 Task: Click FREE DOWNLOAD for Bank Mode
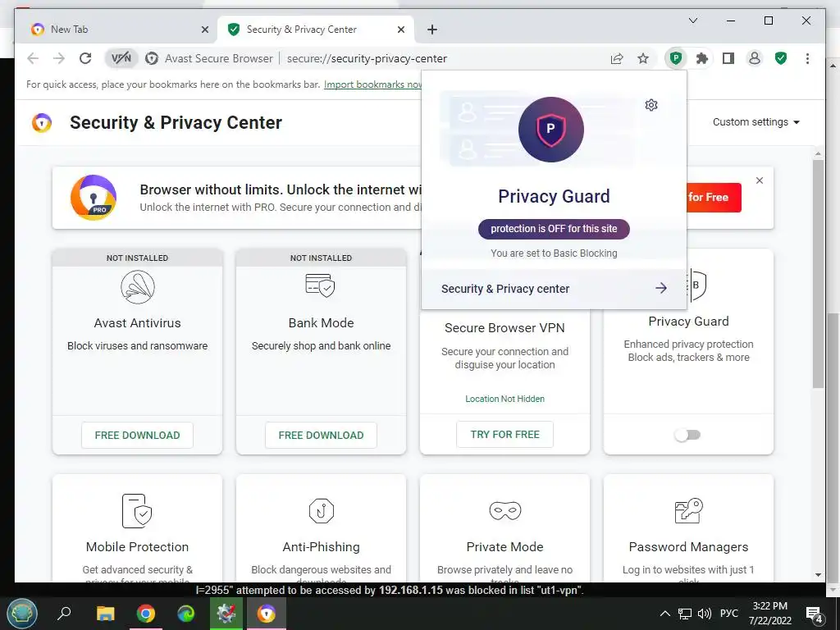(321, 435)
